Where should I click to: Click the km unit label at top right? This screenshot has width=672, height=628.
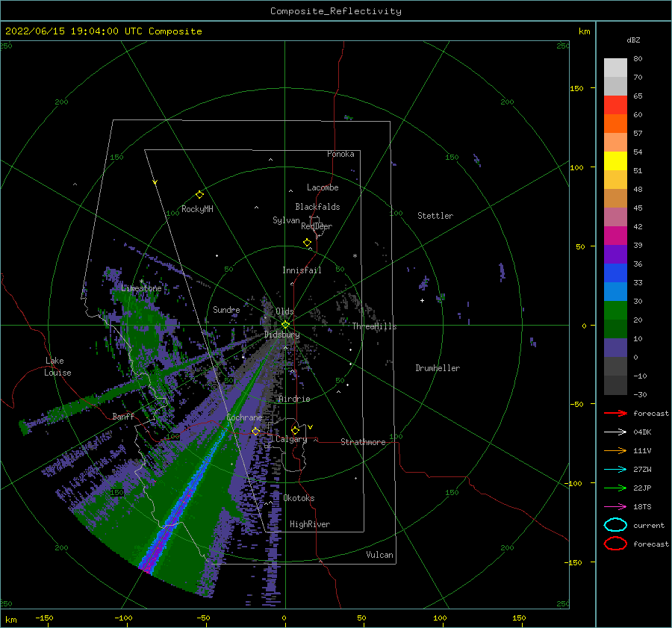pyautogui.click(x=584, y=31)
